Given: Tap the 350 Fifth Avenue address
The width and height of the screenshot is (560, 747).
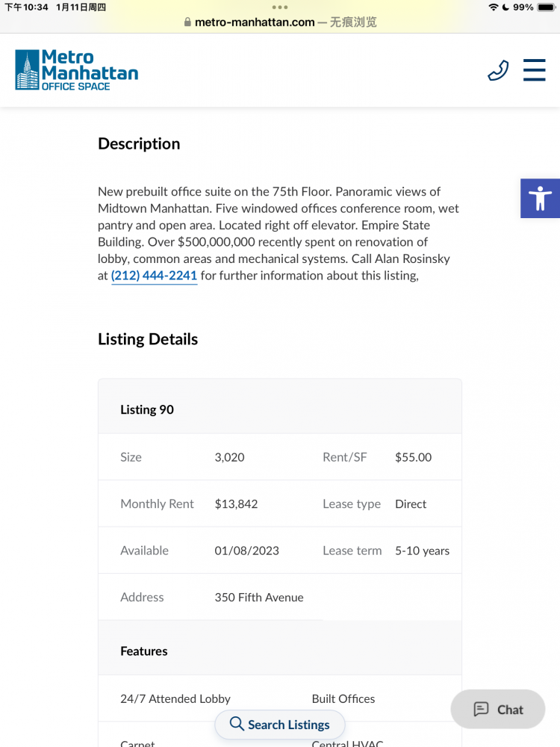Looking at the screenshot, I should [x=259, y=598].
